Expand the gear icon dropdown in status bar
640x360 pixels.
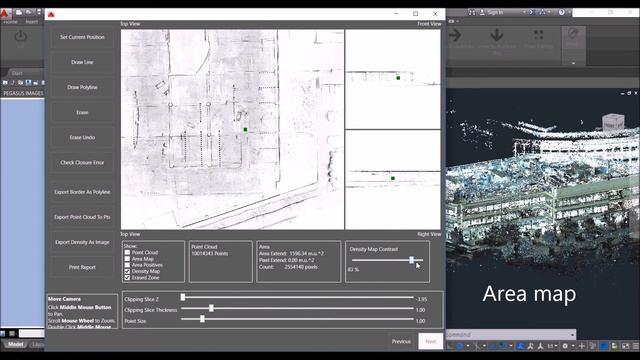tap(573, 346)
